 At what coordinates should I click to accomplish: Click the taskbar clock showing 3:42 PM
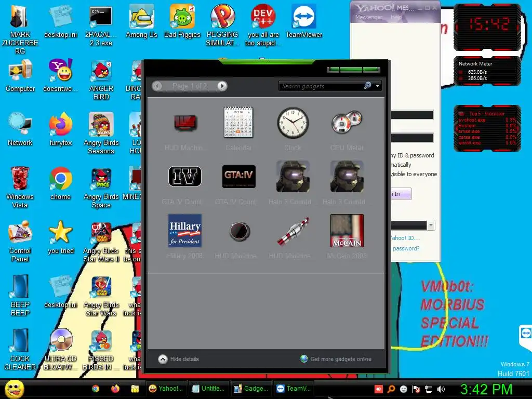tap(486, 389)
